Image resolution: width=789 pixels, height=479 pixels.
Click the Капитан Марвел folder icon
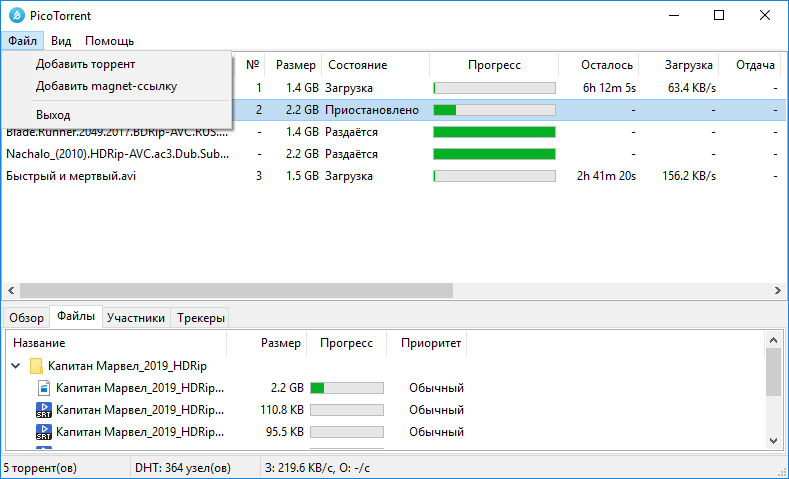click(x=36, y=366)
